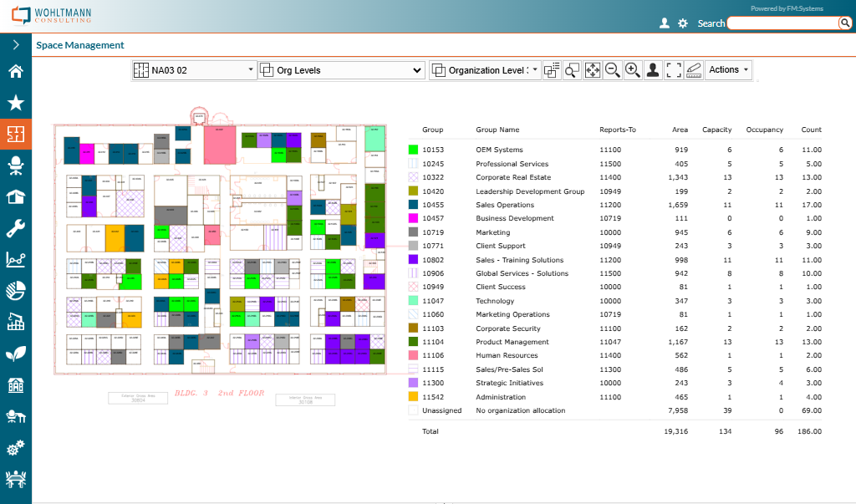Click the zoom in magnifier icon
The image size is (856, 504).
click(633, 70)
